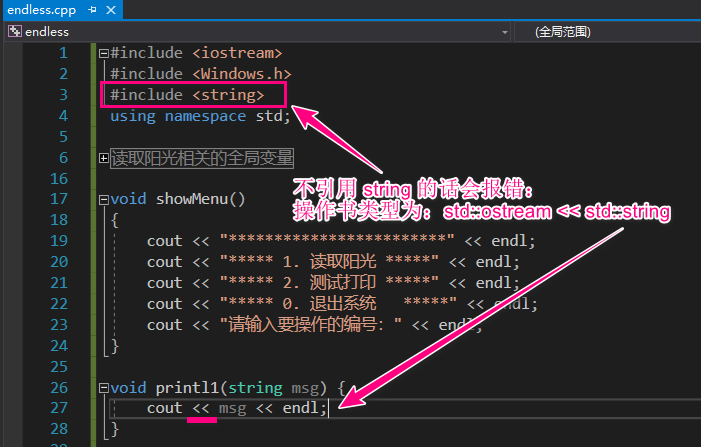Click the string '1. 读取阳光' on line 20
701x447 pixels.
[329, 261]
